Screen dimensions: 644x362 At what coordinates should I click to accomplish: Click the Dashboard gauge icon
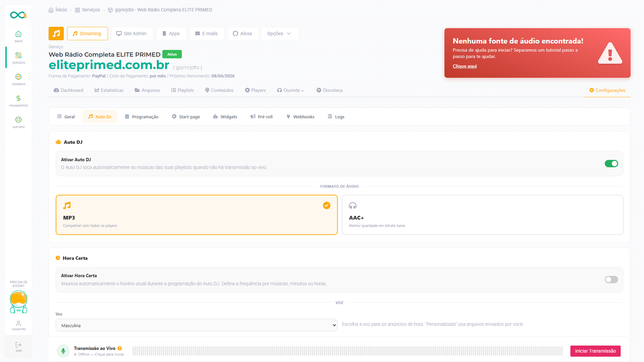point(56,90)
